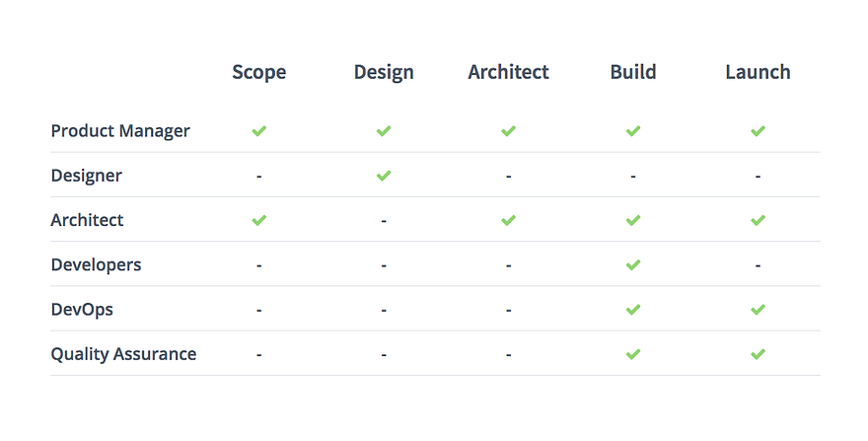This screenshot has width=868, height=441.
Task: Click Quality Assurance Build checkmark
Action: [x=633, y=354]
